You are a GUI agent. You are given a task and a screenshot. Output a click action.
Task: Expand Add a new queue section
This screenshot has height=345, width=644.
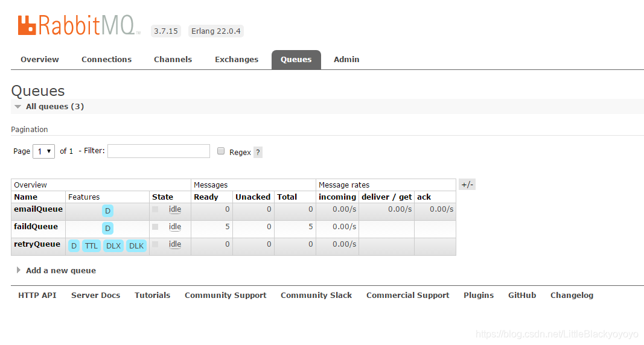coord(60,271)
